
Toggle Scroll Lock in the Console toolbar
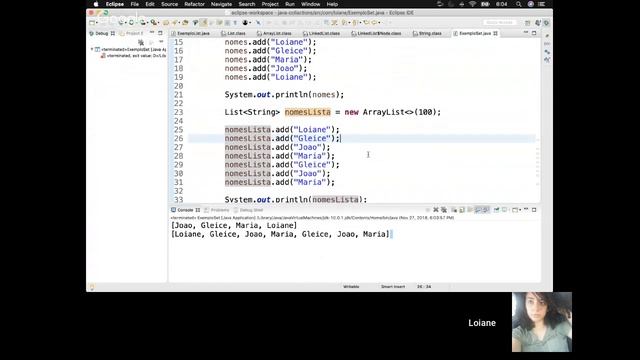462,210
